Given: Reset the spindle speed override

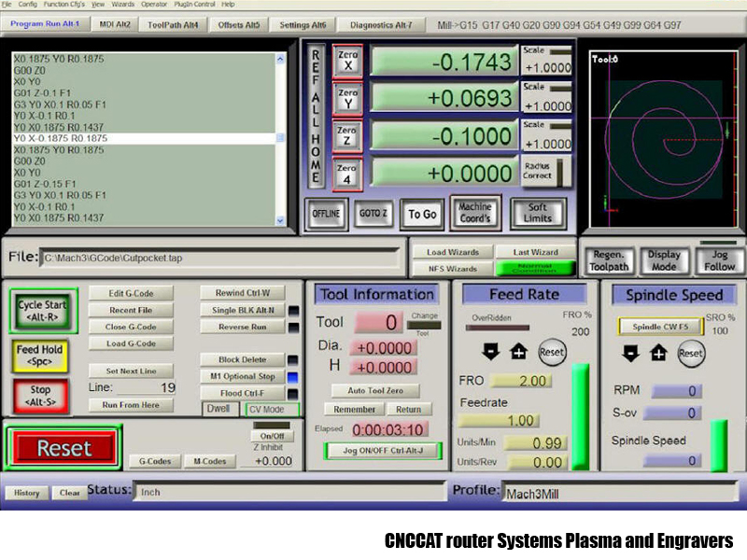Looking at the screenshot, I should pos(691,354).
